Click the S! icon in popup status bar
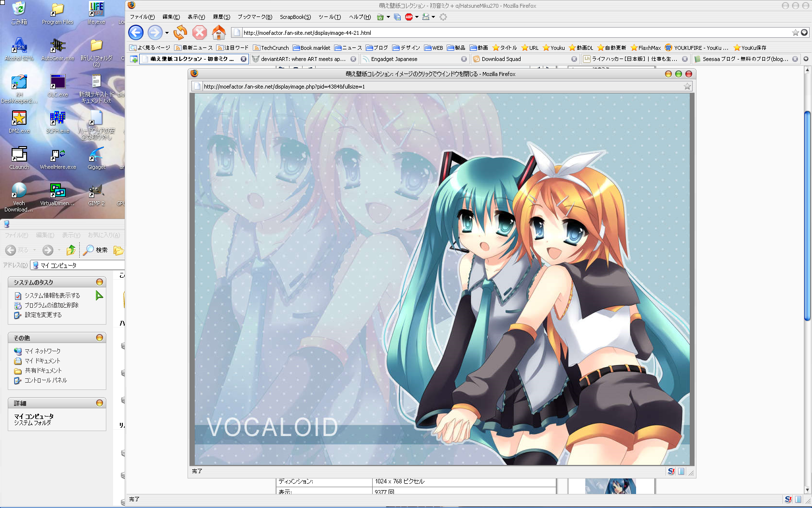This screenshot has width=812, height=508. [671, 471]
